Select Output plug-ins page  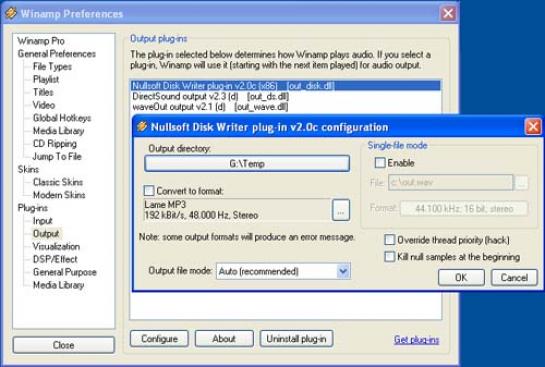point(46,234)
